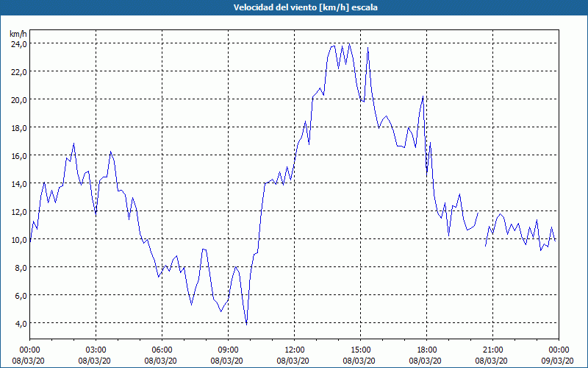588x368 pixels.
Task: Click the chart title 'Velocidad del viento [km/h] escala'
Action: 305,7
